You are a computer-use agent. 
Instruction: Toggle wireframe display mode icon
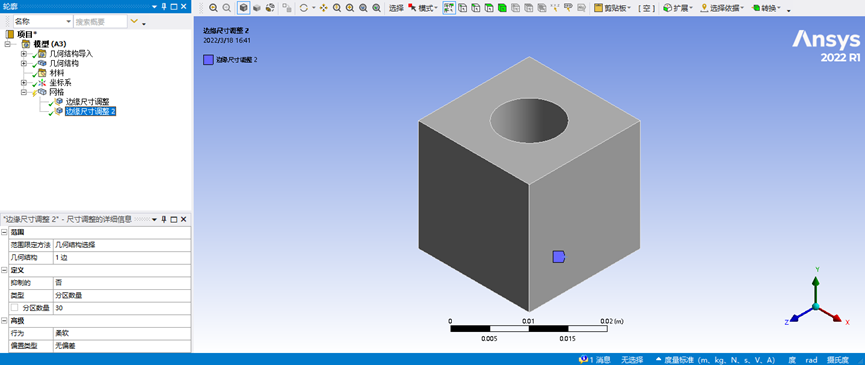coord(270,8)
